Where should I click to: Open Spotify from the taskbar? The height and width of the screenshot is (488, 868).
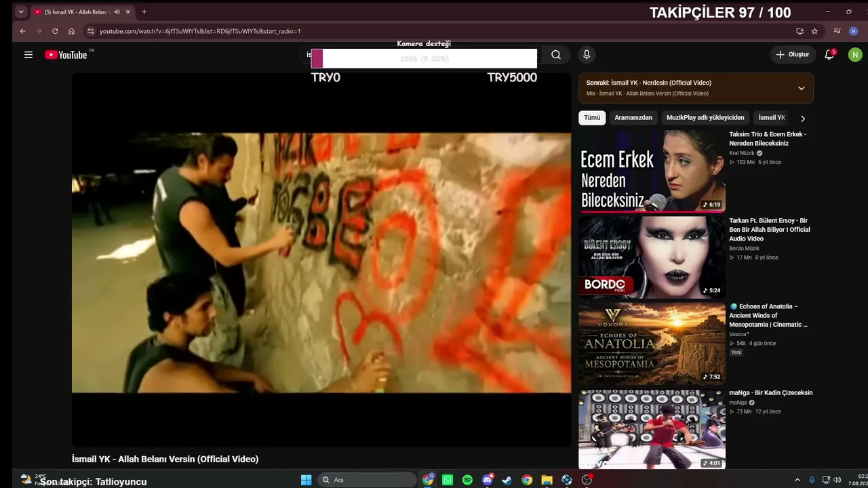click(x=467, y=480)
